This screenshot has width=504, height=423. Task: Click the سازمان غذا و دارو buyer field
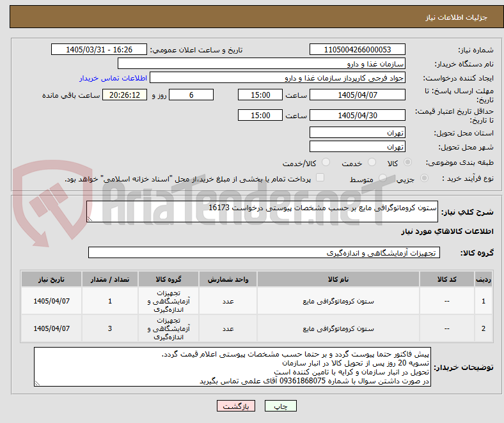pyautogui.click(x=262, y=64)
